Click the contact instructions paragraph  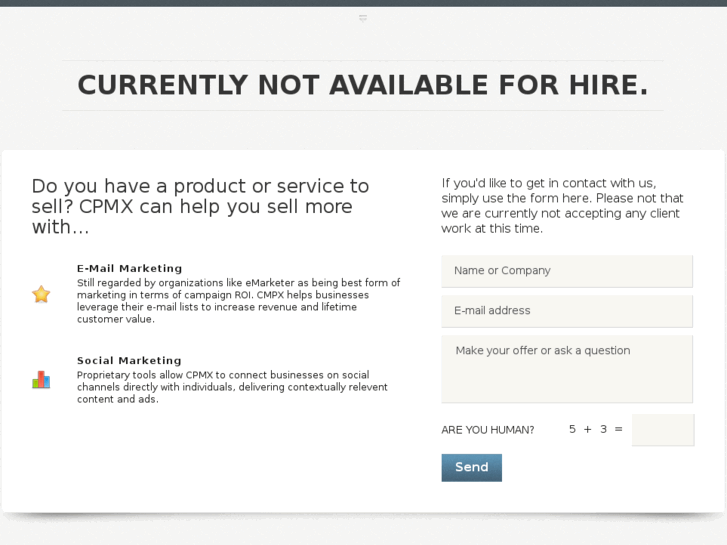pos(563,205)
